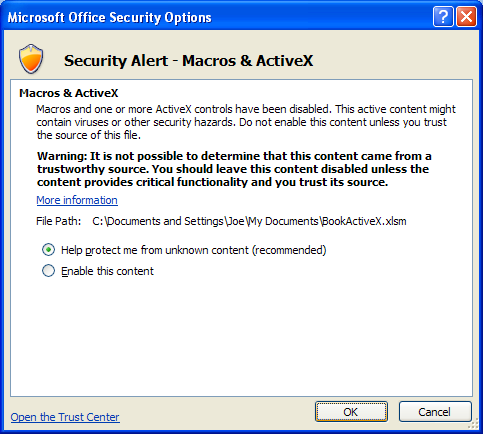This screenshot has width=483, height=434.
Task: Click the resize grip in dialog corner
Action: pos(473,424)
